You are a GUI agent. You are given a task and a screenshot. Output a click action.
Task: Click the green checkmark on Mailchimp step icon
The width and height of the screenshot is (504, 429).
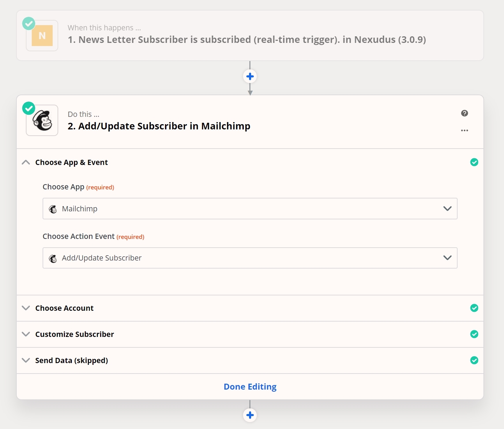(29, 108)
